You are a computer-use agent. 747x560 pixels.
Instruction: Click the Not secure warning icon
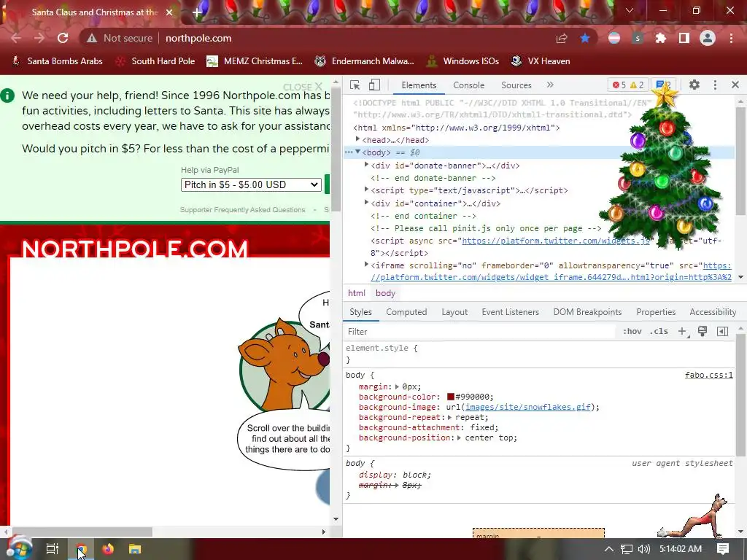pyautogui.click(x=91, y=38)
